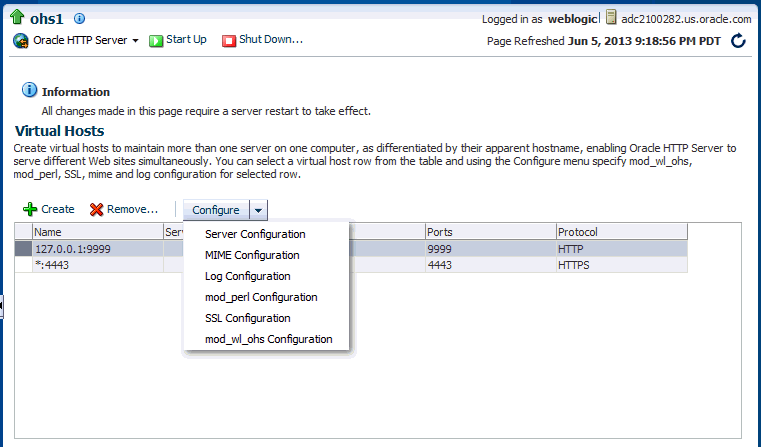This screenshot has width=761, height=447.
Task: Click the Shut Down... button
Action: [x=263, y=40]
